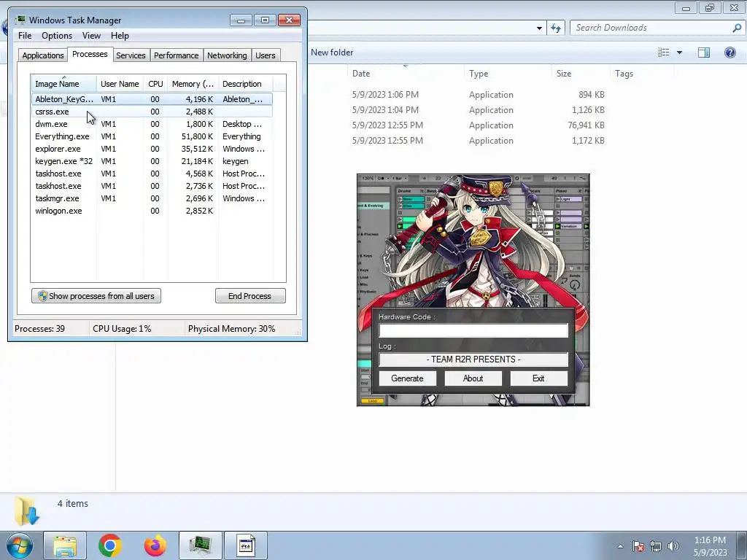Screen dimensions: 747x560
Task: Select the taskhost.exe row with 2,736 K
Action: [152, 186]
